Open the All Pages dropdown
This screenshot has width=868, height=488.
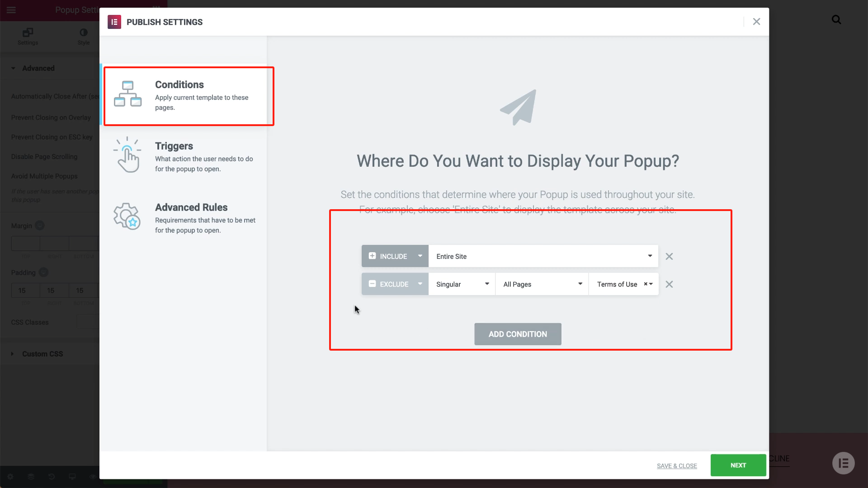click(x=542, y=284)
